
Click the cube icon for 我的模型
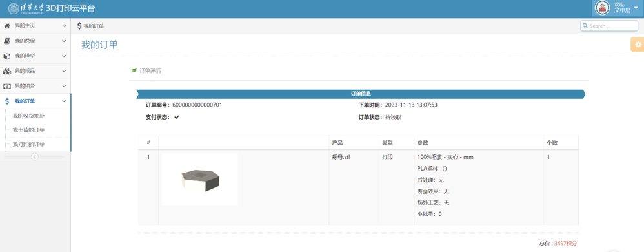click(x=6, y=56)
